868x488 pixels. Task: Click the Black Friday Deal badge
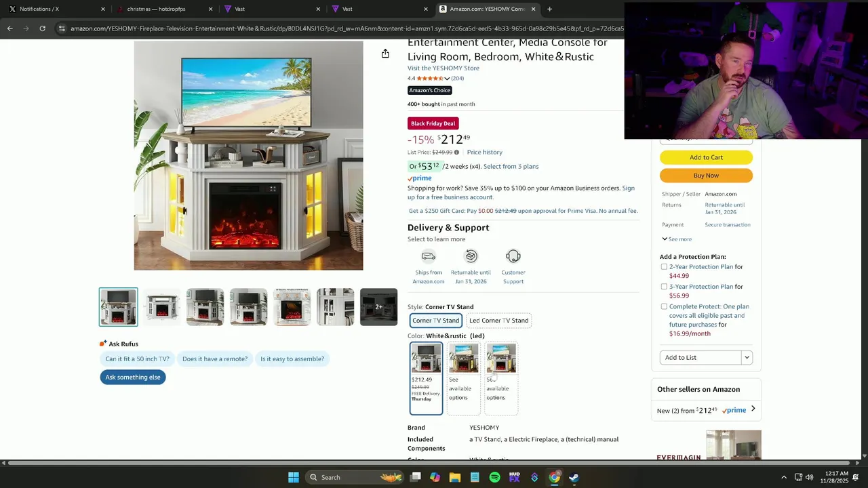point(433,123)
